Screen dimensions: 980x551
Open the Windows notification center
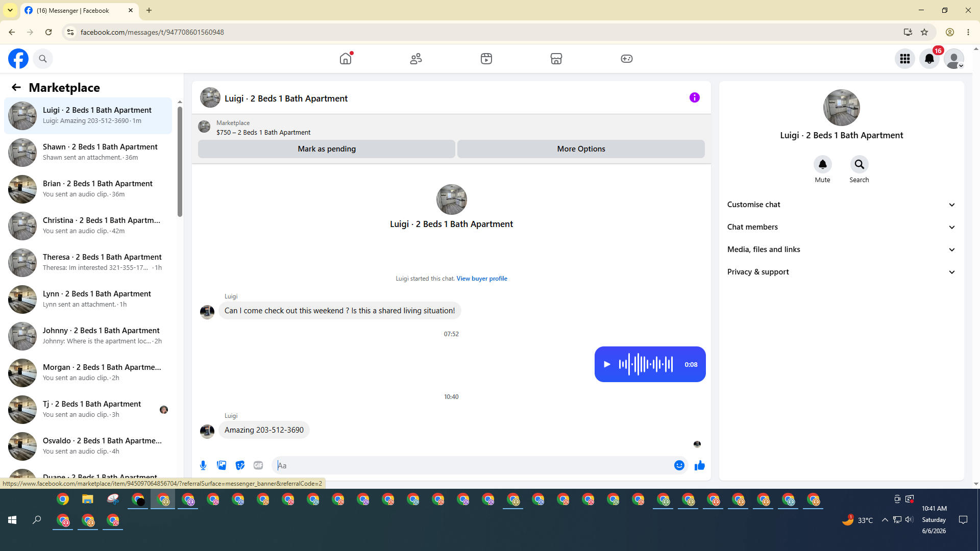pyautogui.click(x=963, y=520)
